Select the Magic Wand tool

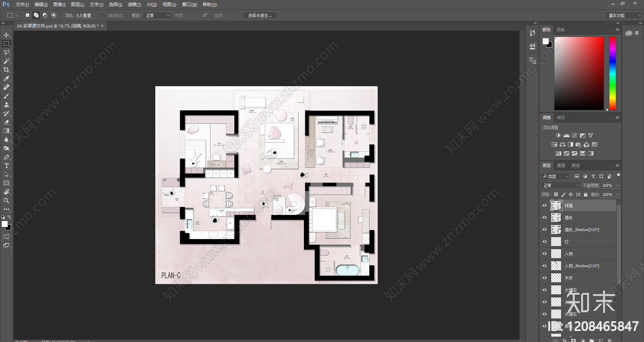(6, 61)
